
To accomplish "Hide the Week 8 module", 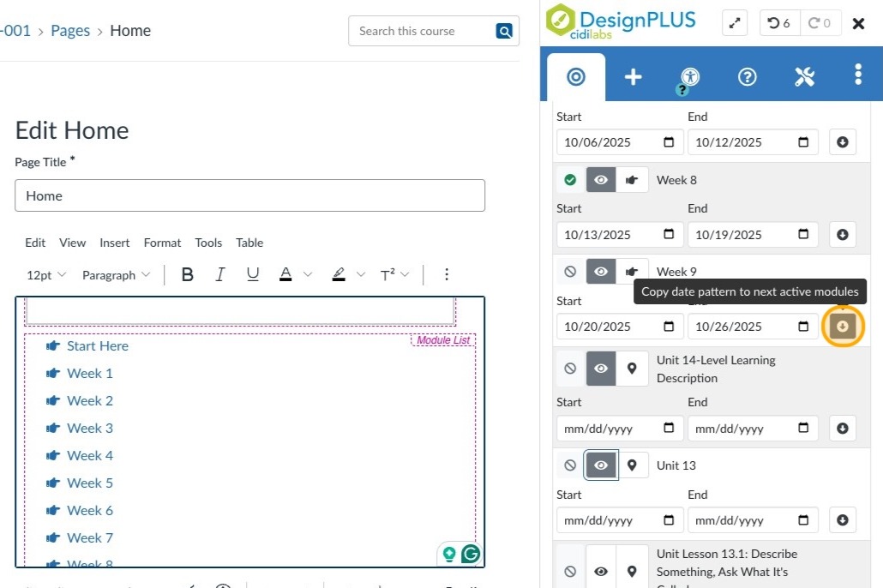I will (600, 180).
